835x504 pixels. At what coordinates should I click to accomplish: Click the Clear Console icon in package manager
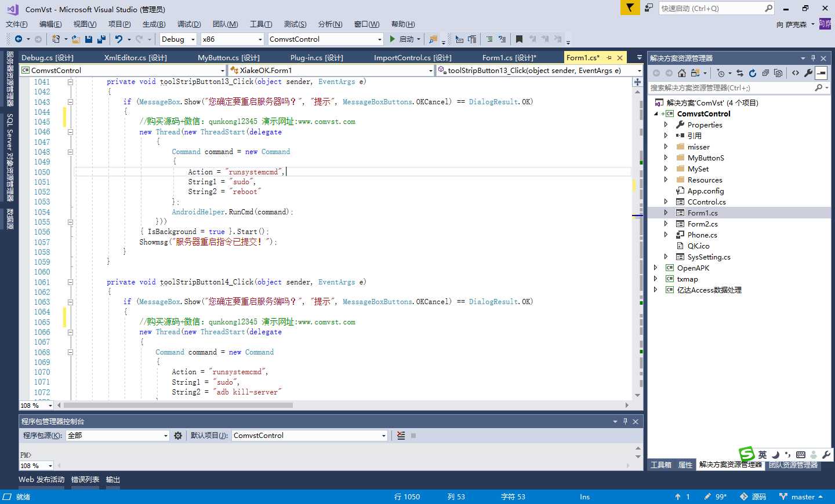click(x=401, y=436)
